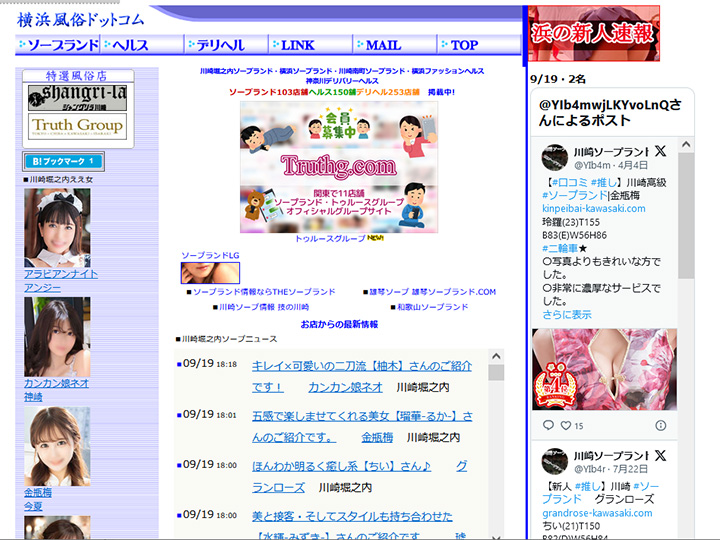Open the MAIL navigation tab
The image size is (720, 540).
[x=395, y=45]
